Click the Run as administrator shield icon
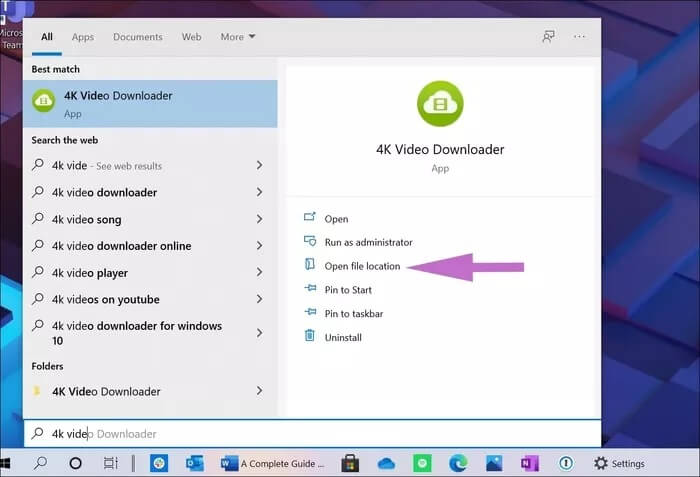The image size is (700, 477). [309, 241]
